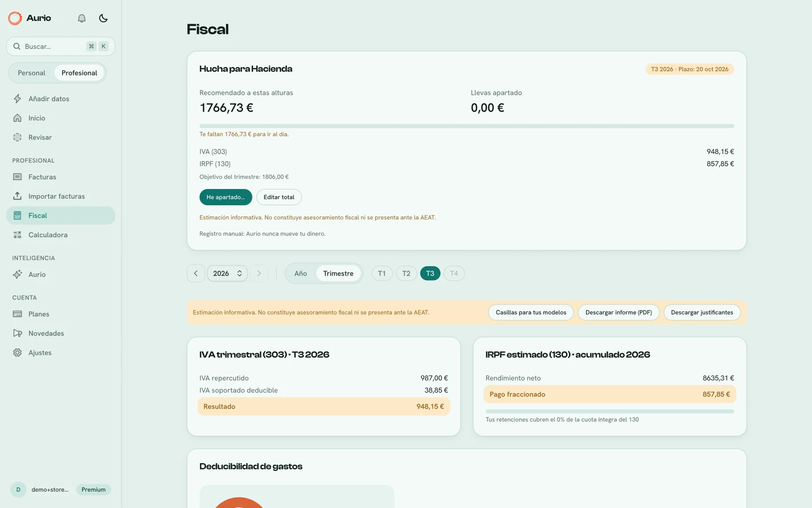Screen dimensions: 812x508
Task: Click the 'Llevas apartado' 0,00 € value
Action: tap(488, 108)
